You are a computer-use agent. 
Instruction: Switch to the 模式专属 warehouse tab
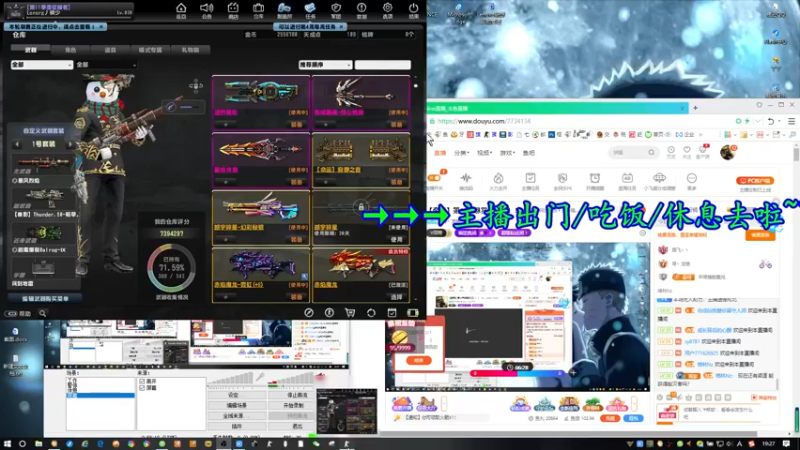[150, 49]
